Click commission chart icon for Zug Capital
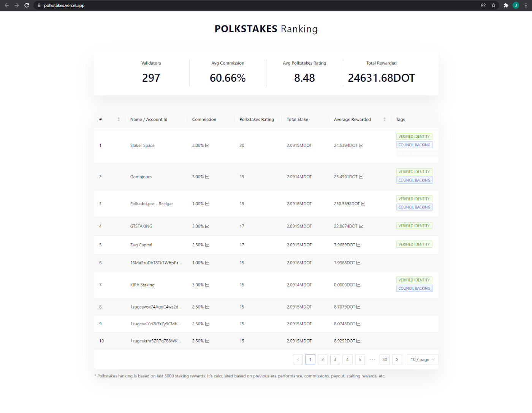This screenshot has height=413, width=532. tap(207, 245)
